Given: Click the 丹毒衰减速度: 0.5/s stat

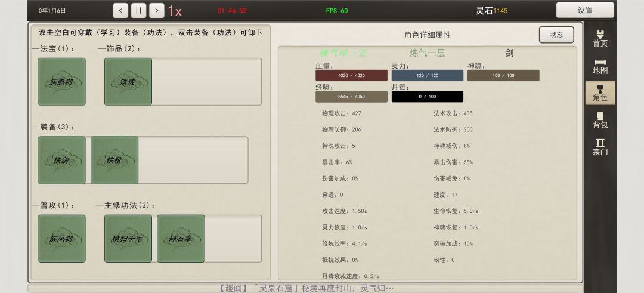Looking at the screenshot, I should tap(351, 276).
